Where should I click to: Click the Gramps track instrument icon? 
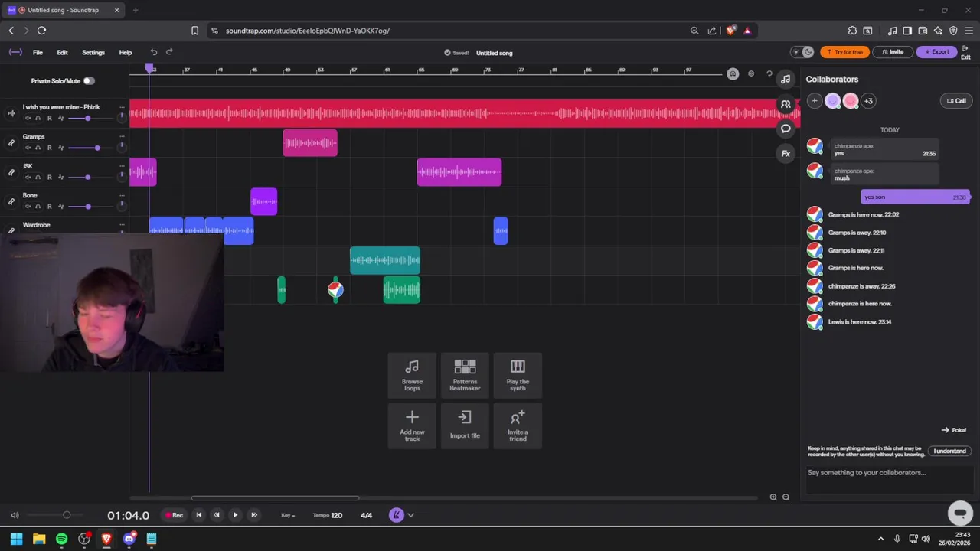click(11, 142)
